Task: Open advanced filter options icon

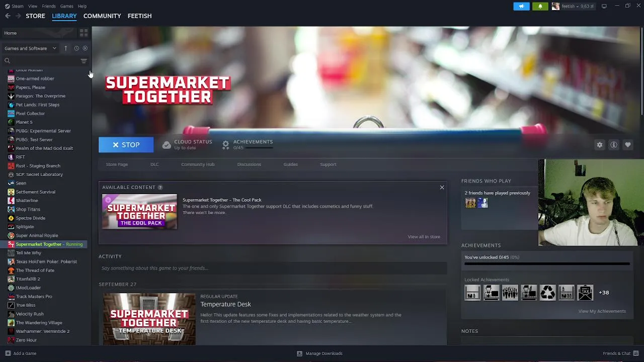Action: [84, 61]
